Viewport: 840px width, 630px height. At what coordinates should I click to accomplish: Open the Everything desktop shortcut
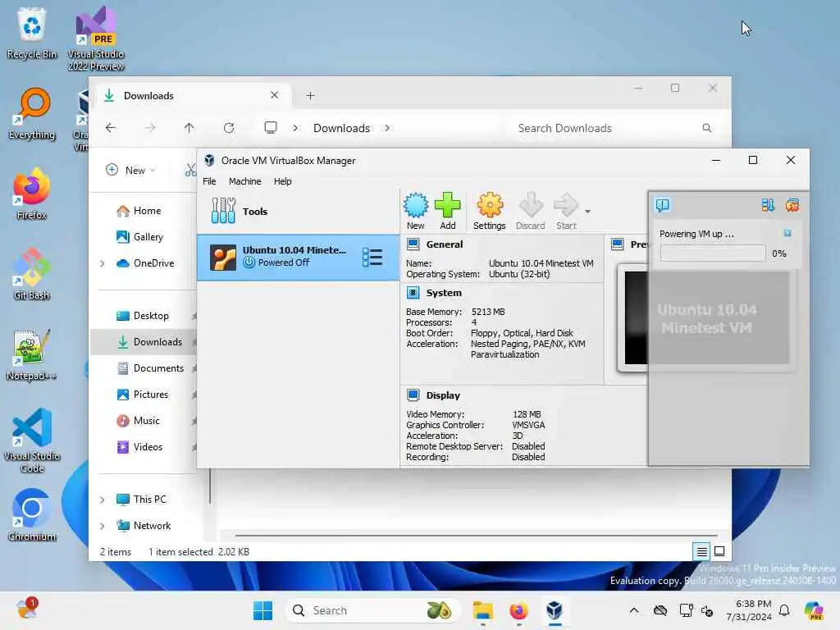[32, 113]
